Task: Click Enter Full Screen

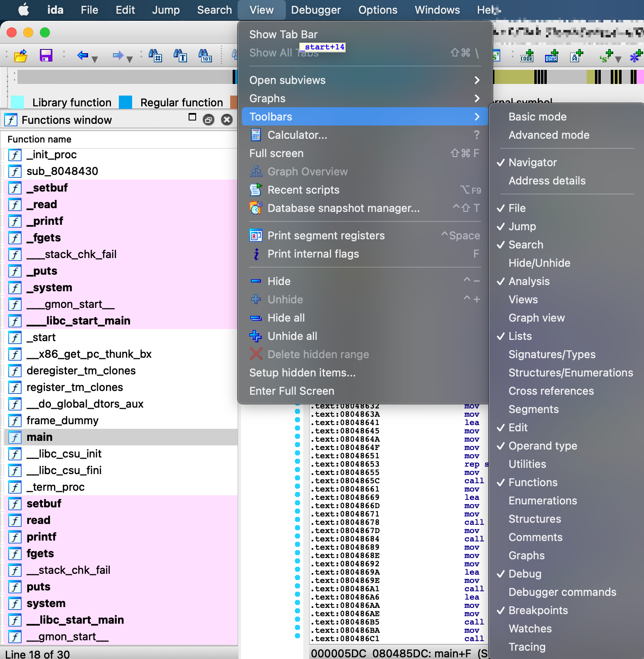Action: point(364,391)
